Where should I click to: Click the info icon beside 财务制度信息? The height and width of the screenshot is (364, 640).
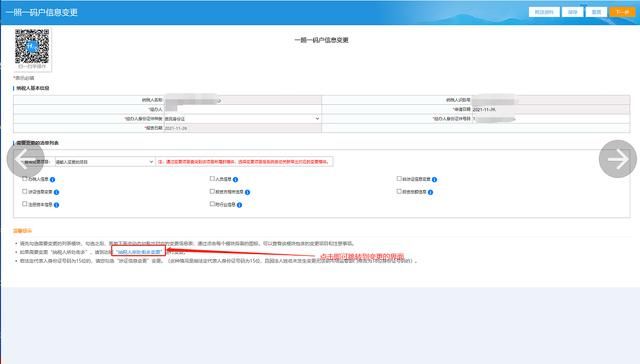[x=430, y=192]
